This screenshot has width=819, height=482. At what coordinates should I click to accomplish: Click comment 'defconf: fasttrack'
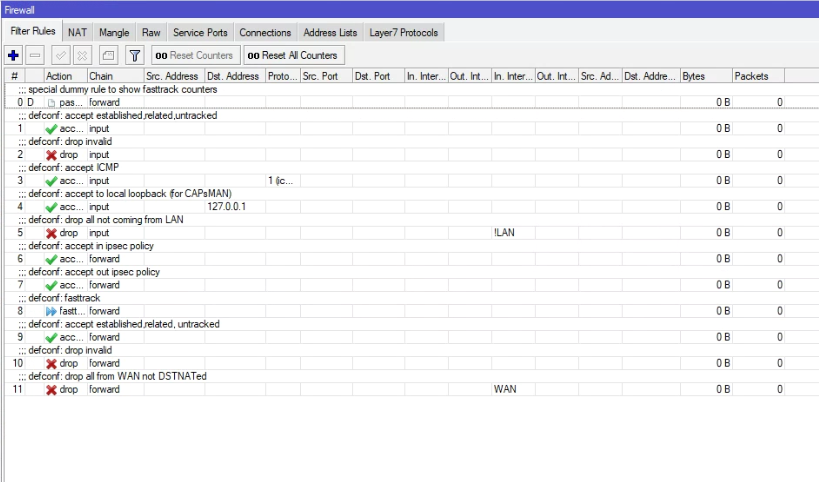(64, 298)
